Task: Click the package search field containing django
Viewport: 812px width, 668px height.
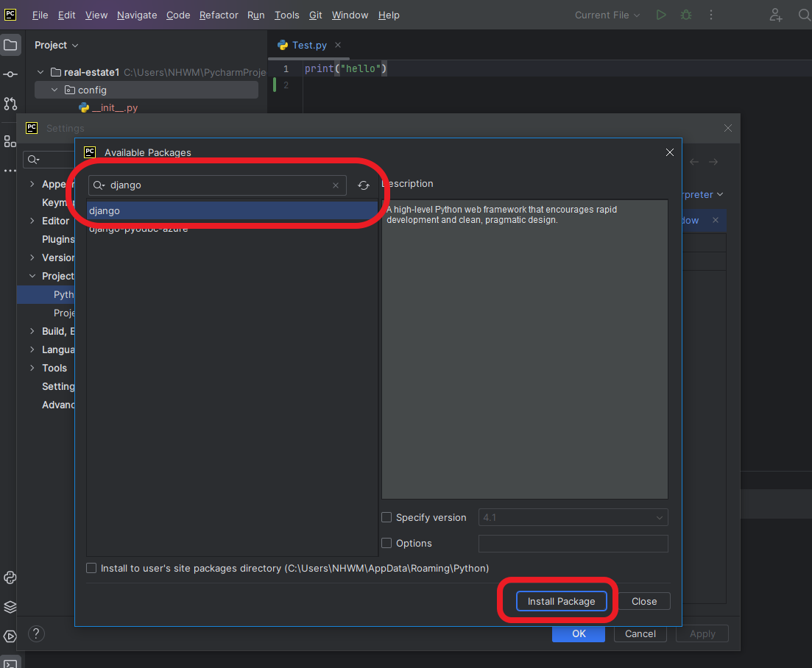Action: [x=217, y=185]
